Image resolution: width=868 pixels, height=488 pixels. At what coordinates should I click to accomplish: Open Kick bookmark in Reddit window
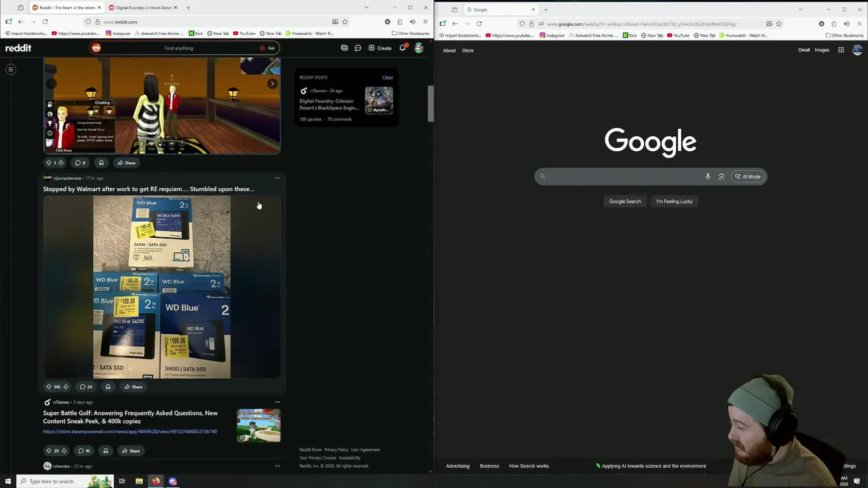click(195, 33)
